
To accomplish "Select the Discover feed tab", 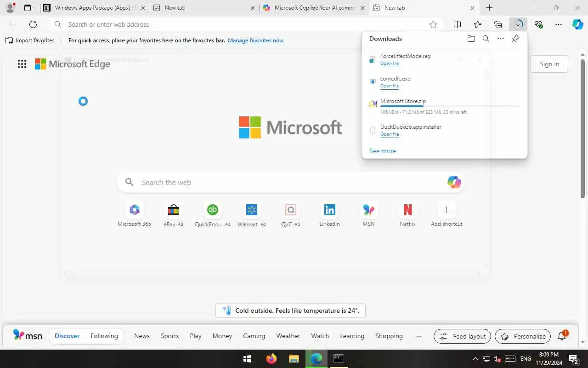I will point(67,336).
